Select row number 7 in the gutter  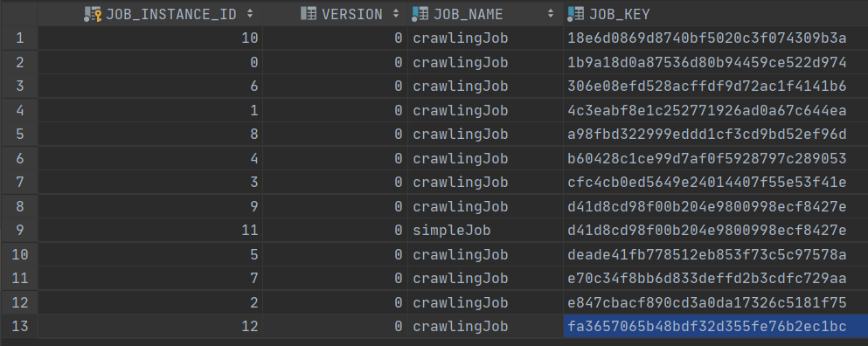pos(19,182)
